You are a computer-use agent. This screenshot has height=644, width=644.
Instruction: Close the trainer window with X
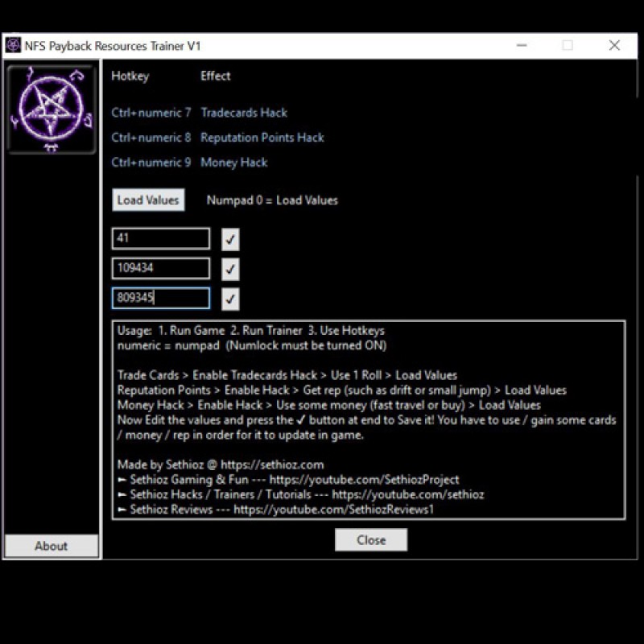(x=614, y=45)
